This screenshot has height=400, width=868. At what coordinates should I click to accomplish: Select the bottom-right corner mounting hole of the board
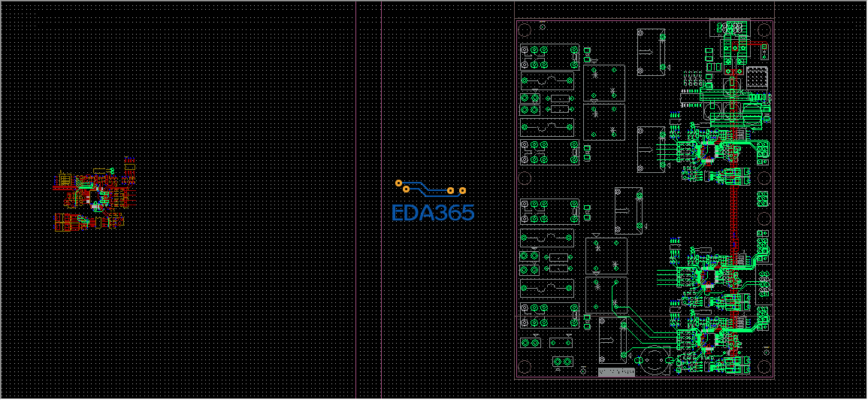tap(764, 368)
